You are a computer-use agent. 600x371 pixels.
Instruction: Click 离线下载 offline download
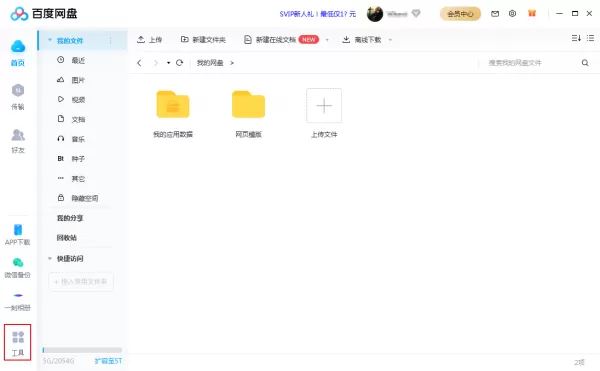(x=362, y=39)
